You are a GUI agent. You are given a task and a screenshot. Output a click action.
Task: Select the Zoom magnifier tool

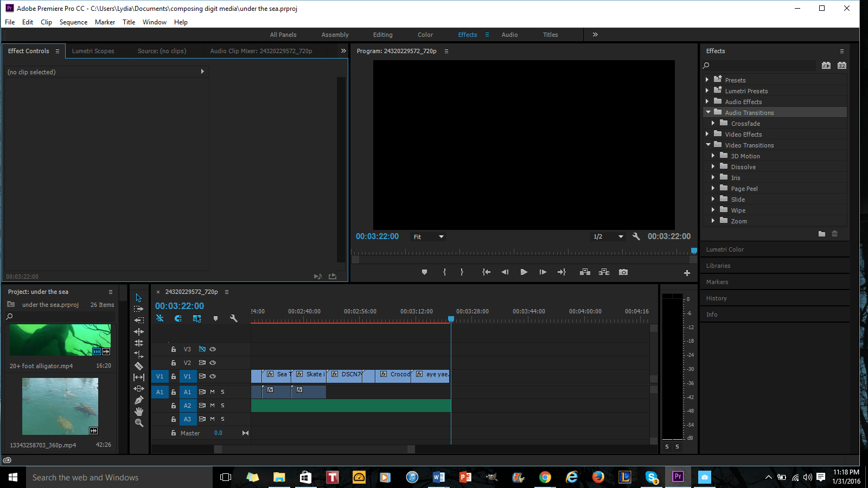[x=139, y=423]
